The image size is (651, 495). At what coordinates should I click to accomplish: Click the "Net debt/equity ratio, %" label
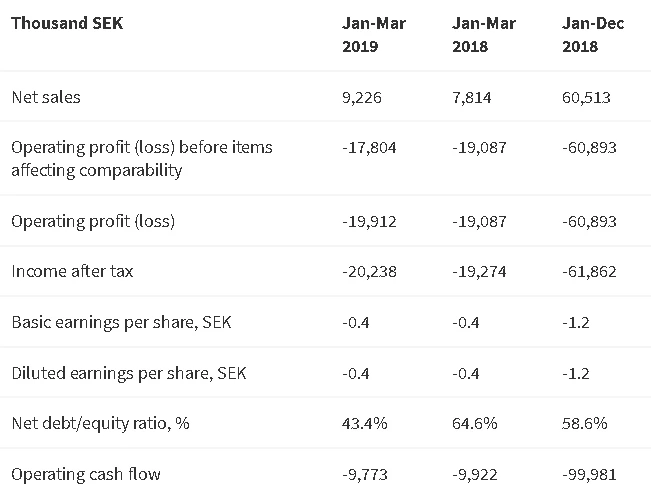100,423
